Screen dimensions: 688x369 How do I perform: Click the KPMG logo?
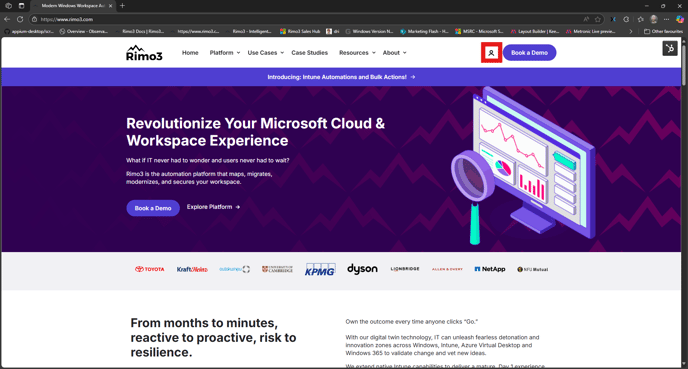coord(320,269)
